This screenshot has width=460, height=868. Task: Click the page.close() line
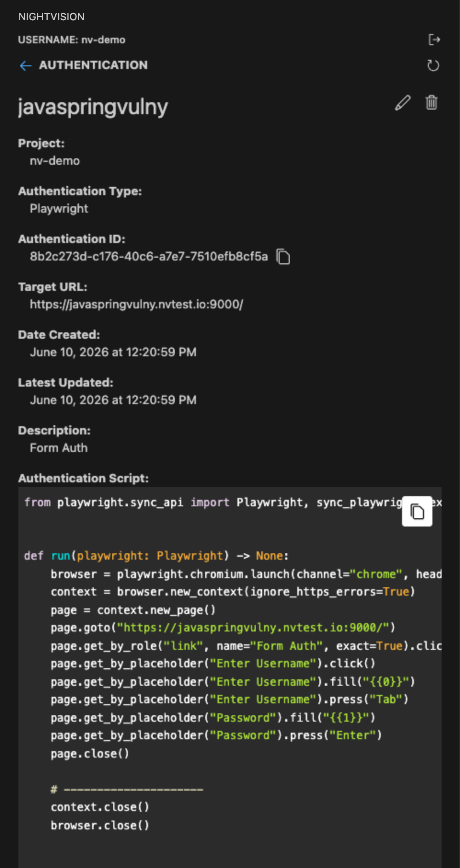tap(90, 754)
